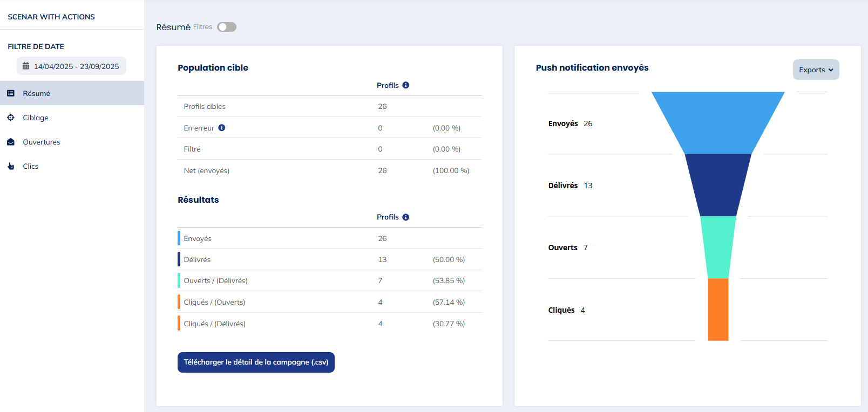The image size is (868, 412).
Task: Click info icon beside Profils in Population cible
Action: click(406, 85)
